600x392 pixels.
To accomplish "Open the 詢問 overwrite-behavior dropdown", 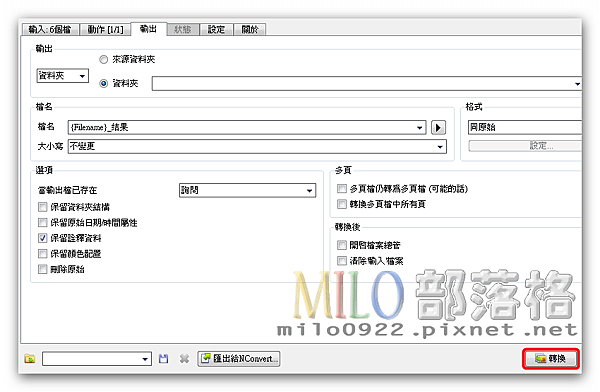I will pyautogui.click(x=247, y=190).
